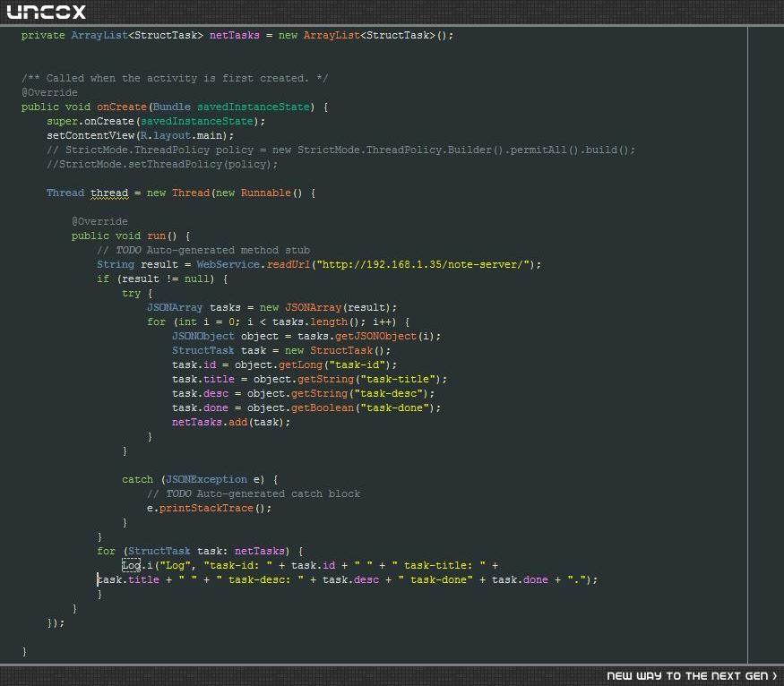This screenshot has width=784, height=686.
Task: Click 'readUrl' method call
Action: coord(288,264)
